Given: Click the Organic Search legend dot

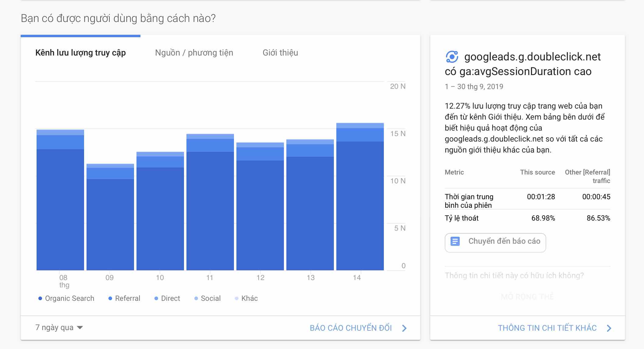Looking at the screenshot, I should click(40, 298).
